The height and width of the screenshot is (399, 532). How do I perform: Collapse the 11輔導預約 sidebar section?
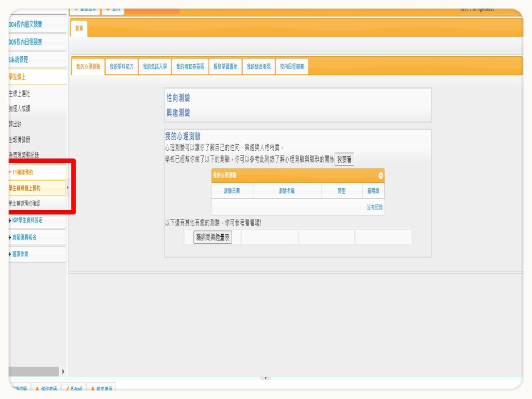point(22,172)
